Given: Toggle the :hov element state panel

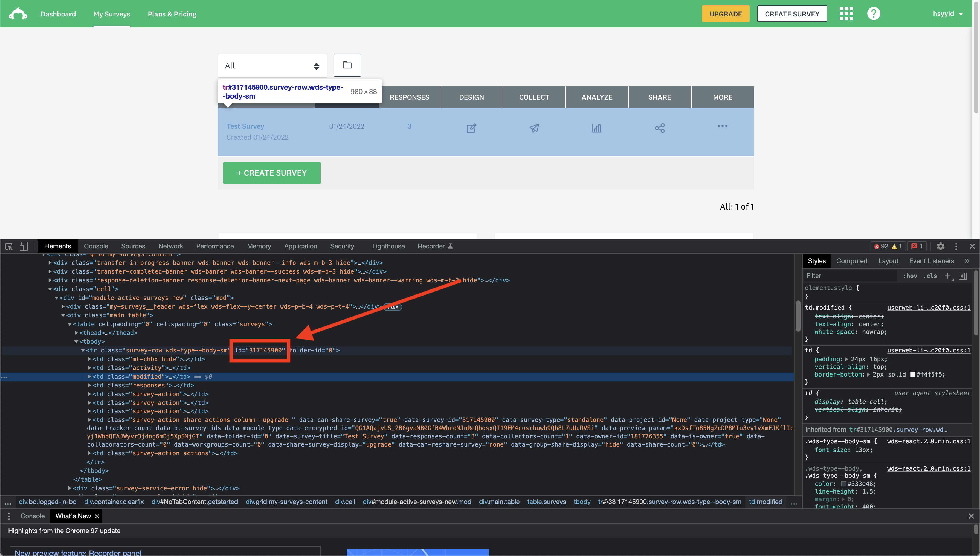Looking at the screenshot, I should pyautogui.click(x=910, y=276).
